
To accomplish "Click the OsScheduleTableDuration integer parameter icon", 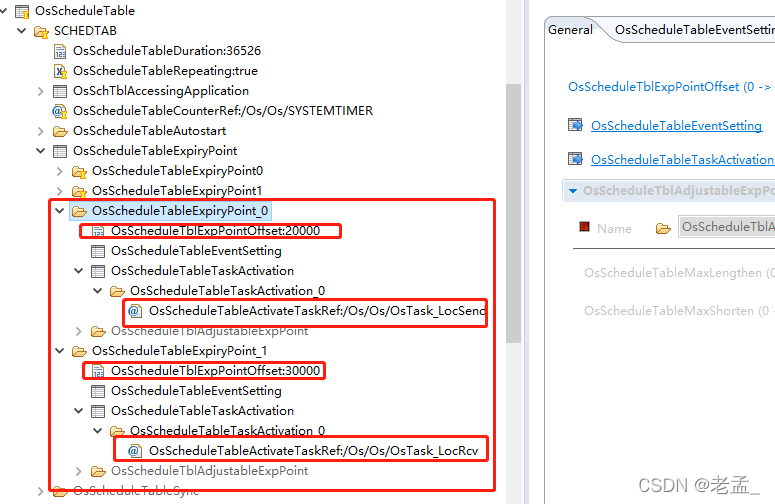I will pyautogui.click(x=60, y=51).
